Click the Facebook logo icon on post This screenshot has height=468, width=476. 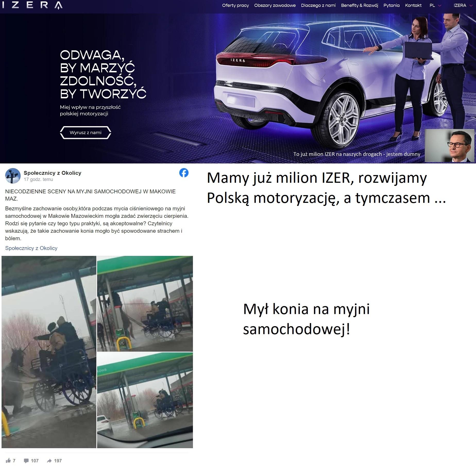tap(184, 173)
